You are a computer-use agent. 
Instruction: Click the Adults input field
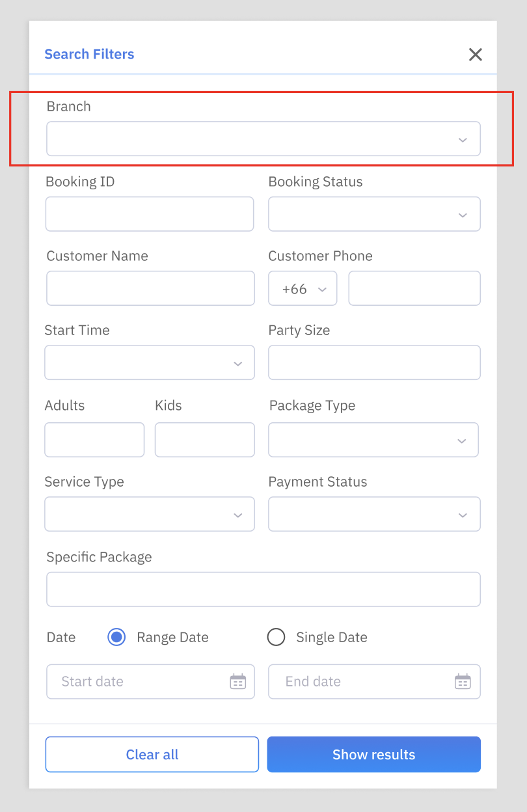point(94,440)
